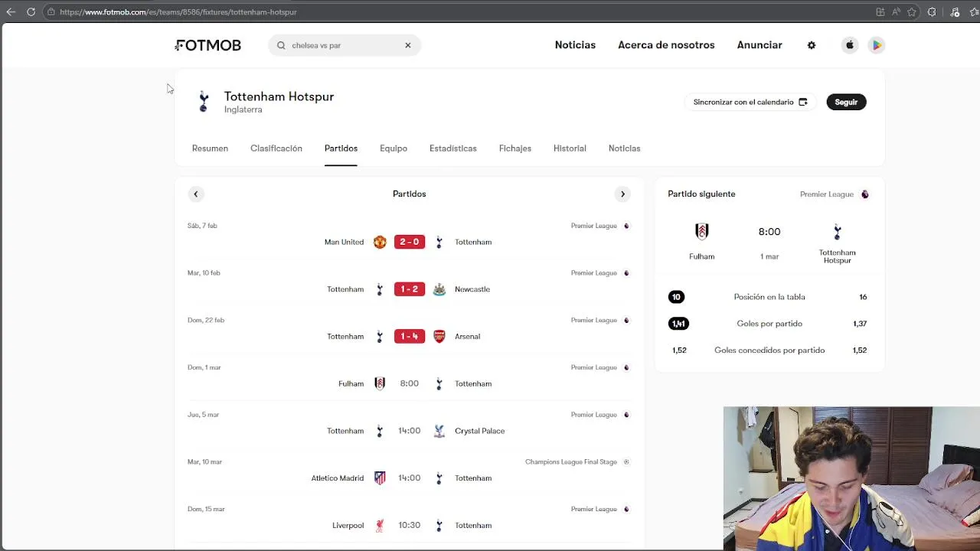Image resolution: width=980 pixels, height=551 pixels.
Task: Click Champions League Final Stage label
Action: point(570,462)
